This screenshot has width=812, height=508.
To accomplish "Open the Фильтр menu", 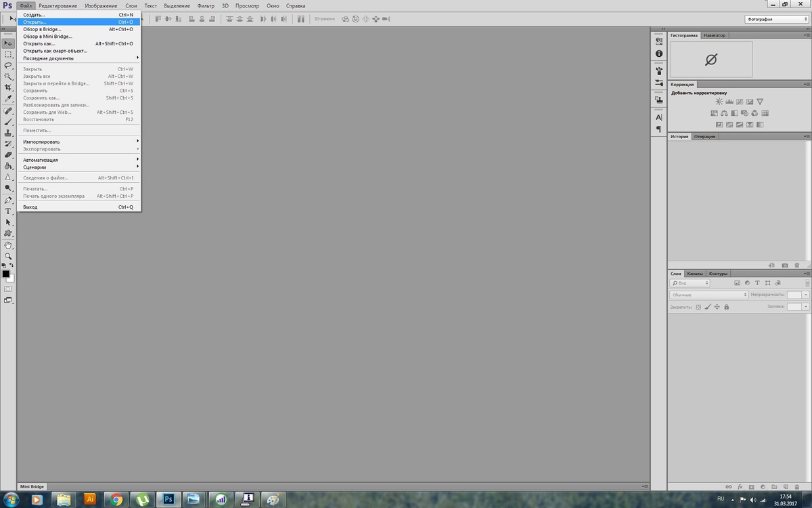I will [x=206, y=5].
